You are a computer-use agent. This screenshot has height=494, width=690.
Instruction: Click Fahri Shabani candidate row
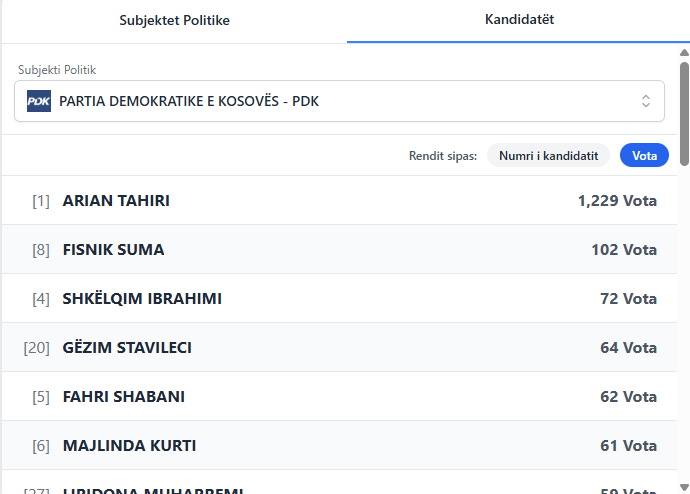tap(340, 396)
